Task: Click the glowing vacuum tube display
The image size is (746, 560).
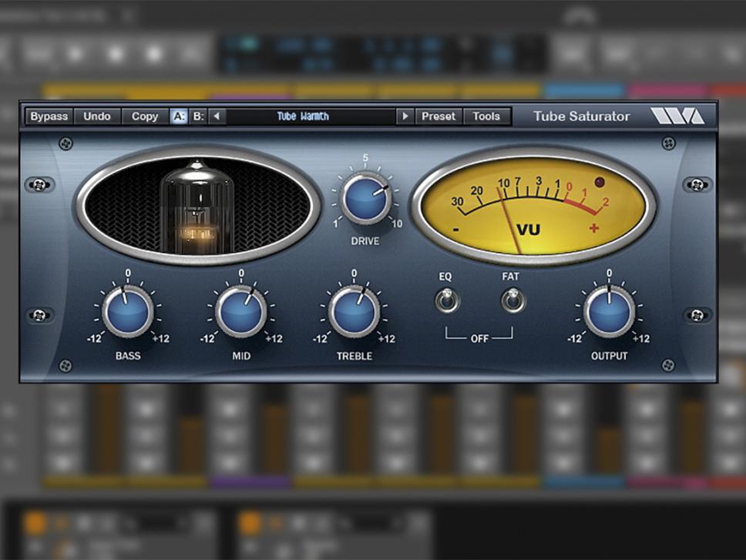Action: [197, 205]
